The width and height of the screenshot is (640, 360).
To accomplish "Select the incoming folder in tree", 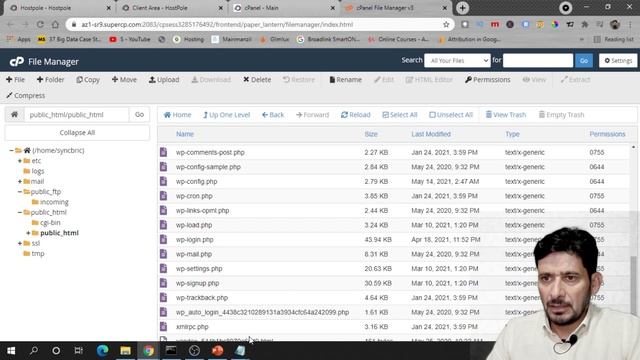I will pyautogui.click(x=54, y=202).
